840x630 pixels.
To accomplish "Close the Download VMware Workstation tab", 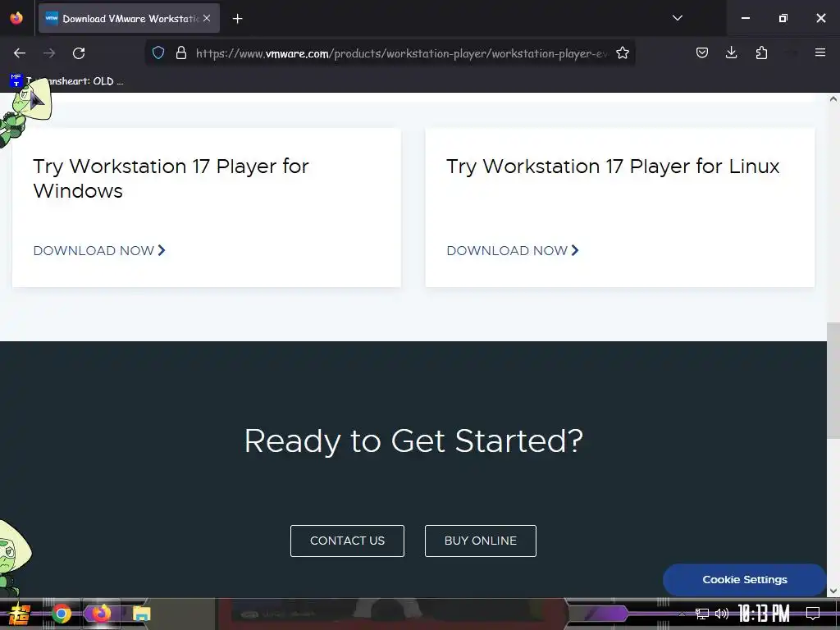I will coord(207,18).
